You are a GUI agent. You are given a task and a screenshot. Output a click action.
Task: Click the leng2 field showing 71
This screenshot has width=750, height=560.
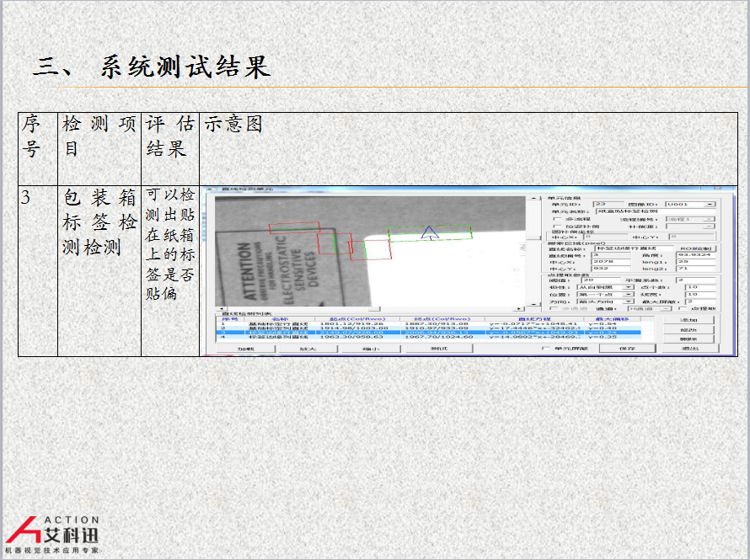click(696, 269)
